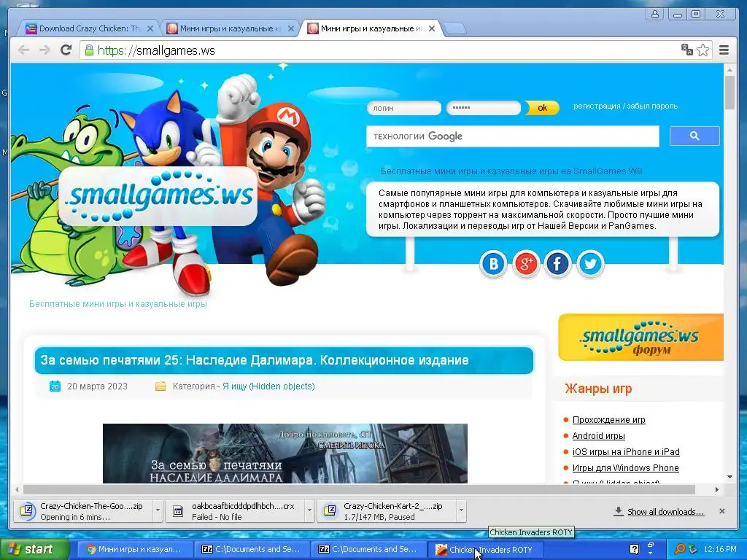Open the translate page icon in address bar

tap(687, 50)
